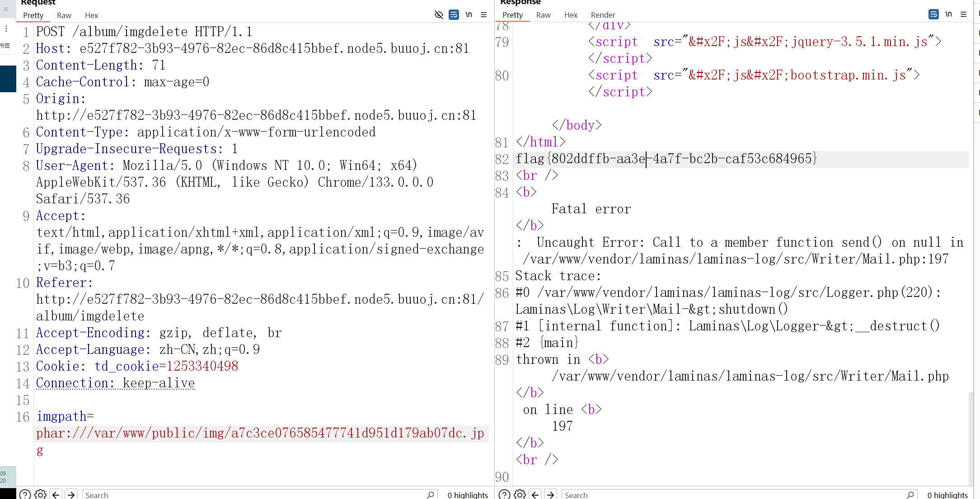Toggle word wrap icon in Response panel

click(x=933, y=14)
